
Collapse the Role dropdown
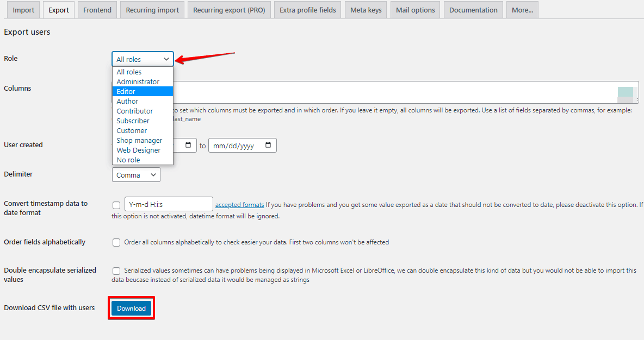tap(143, 59)
